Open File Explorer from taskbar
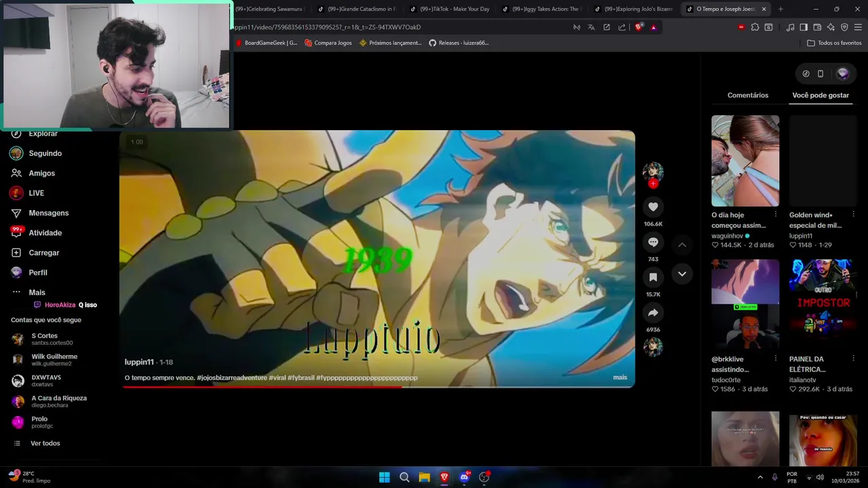Image resolution: width=868 pixels, height=488 pixels. pyautogui.click(x=425, y=477)
